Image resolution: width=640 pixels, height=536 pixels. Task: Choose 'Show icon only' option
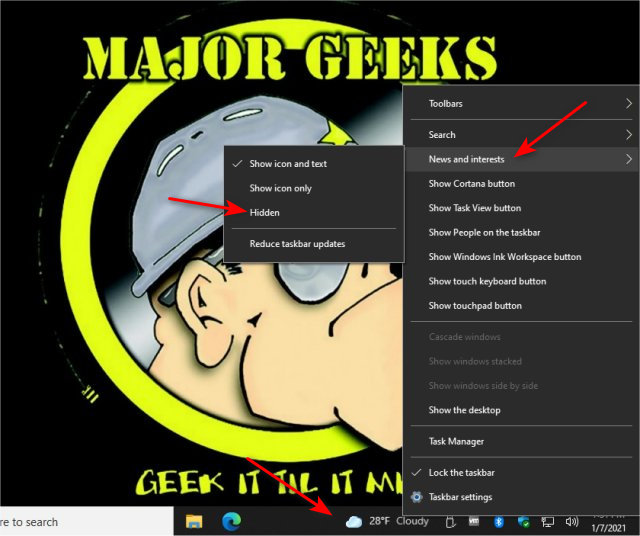click(x=314, y=188)
